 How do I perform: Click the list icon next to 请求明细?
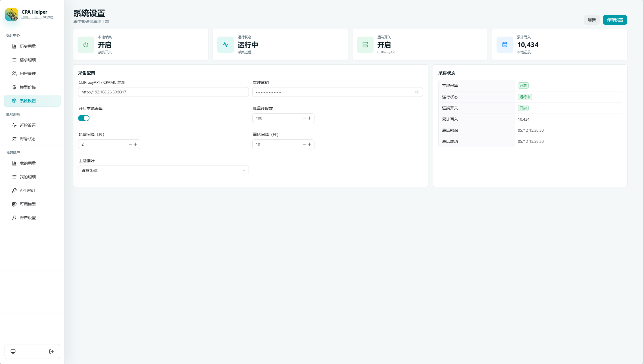click(14, 60)
